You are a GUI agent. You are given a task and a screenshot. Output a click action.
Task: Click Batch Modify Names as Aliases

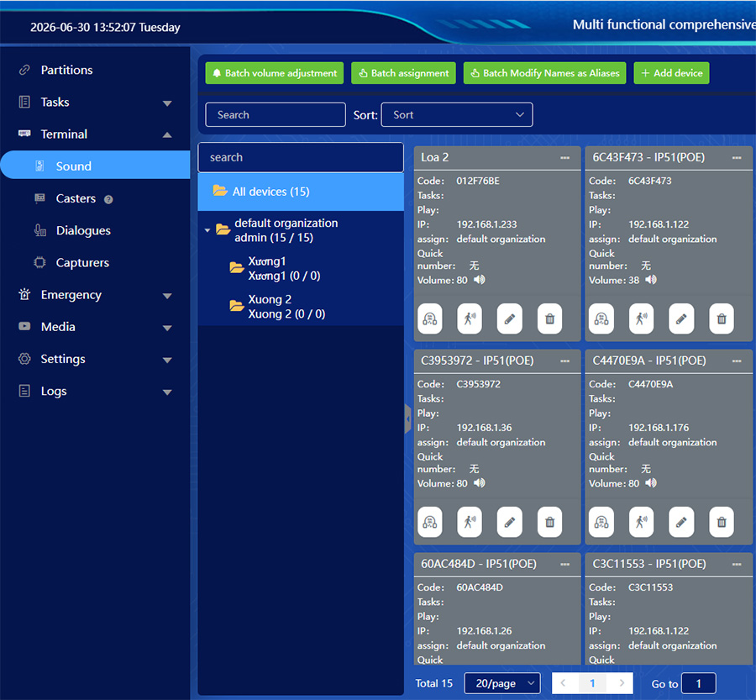coord(545,73)
